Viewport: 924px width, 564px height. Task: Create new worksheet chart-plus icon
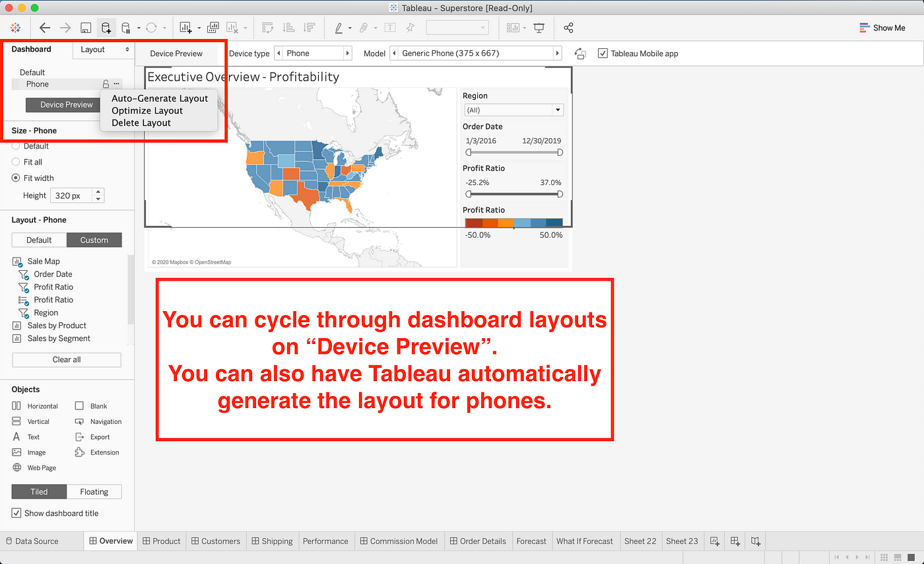pos(185,28)
